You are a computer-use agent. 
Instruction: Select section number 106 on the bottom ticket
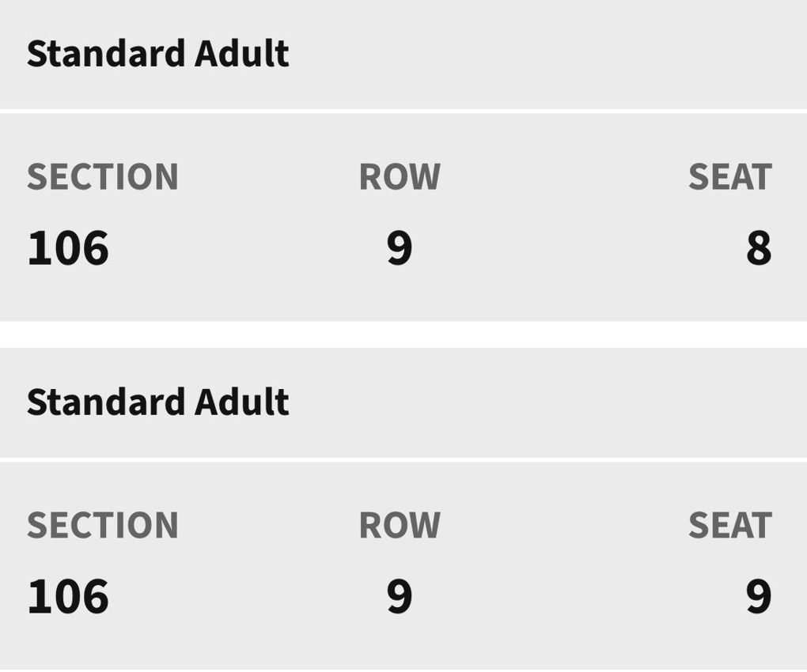(68, 596)
